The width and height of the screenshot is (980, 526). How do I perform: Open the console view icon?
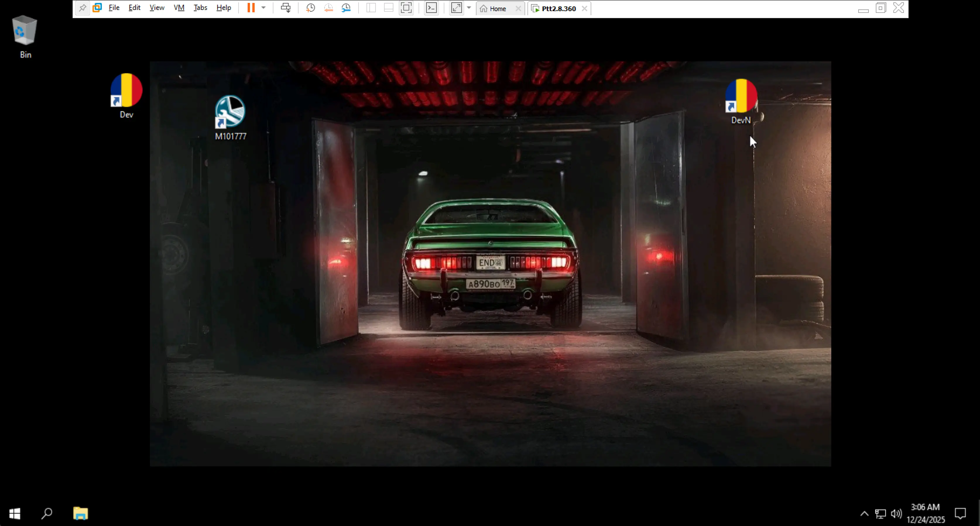click(x=431, y=8)
